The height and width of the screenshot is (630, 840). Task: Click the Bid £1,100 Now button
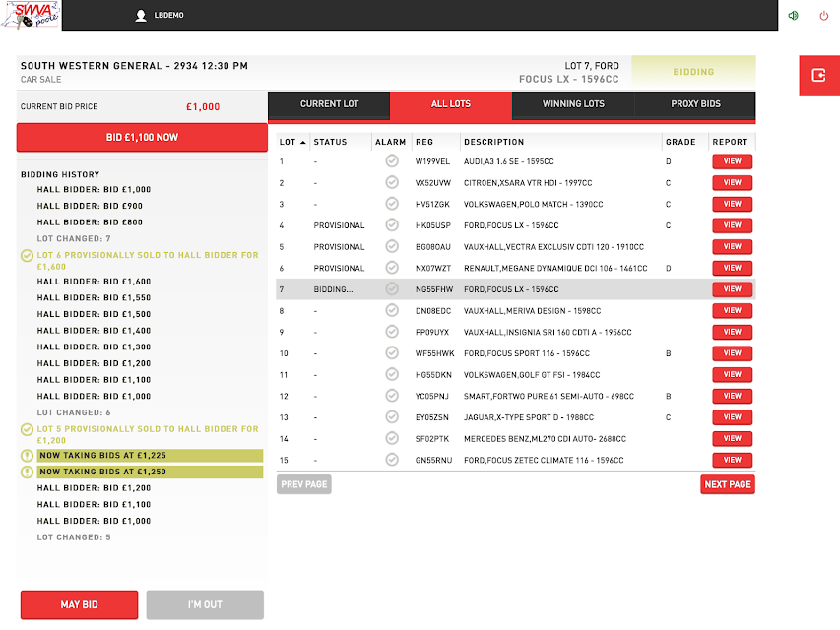pyautogui.click(x=142, y=137)
